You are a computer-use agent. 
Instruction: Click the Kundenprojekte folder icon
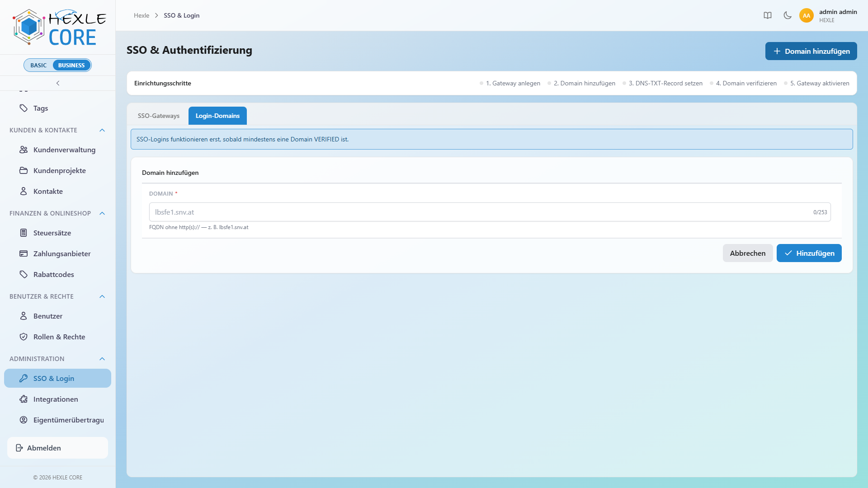click(24, 170)
